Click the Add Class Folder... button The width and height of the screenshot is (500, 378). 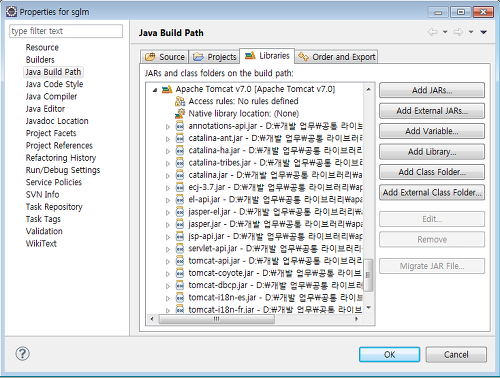[432, 172]
